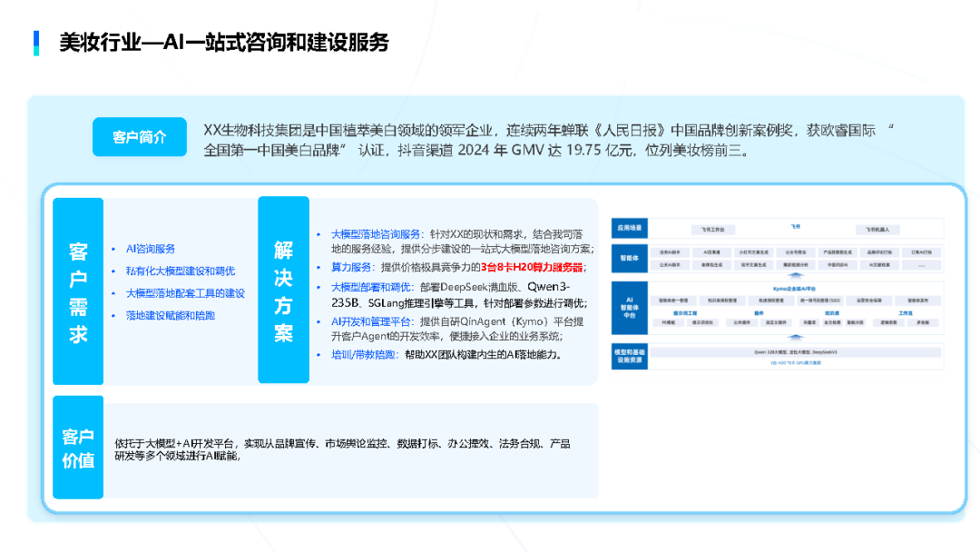Screen dimensions: 980x552
Task: Click the 模型和基础设施资源 label in the diagram
Action: [x=630, y=356]
